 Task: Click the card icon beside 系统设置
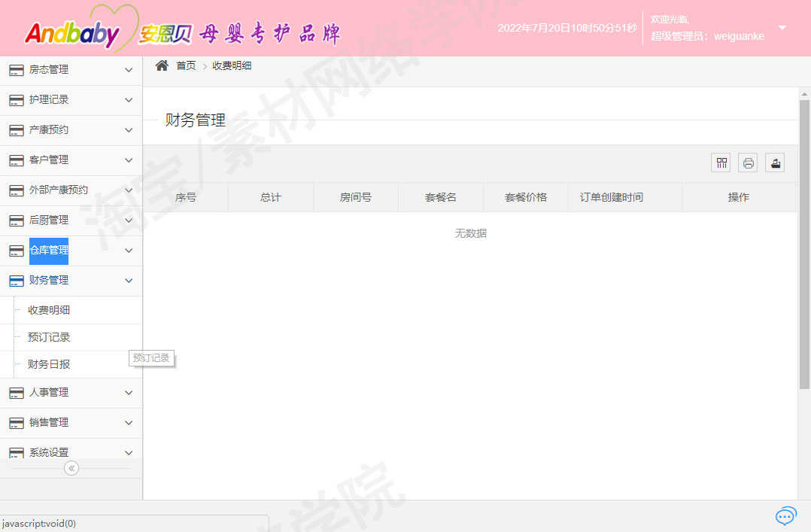[x=17, y=453]
